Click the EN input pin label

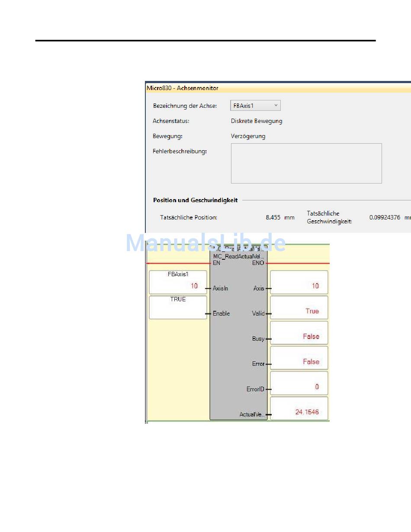pyautogui.click(x=216, y=263)
